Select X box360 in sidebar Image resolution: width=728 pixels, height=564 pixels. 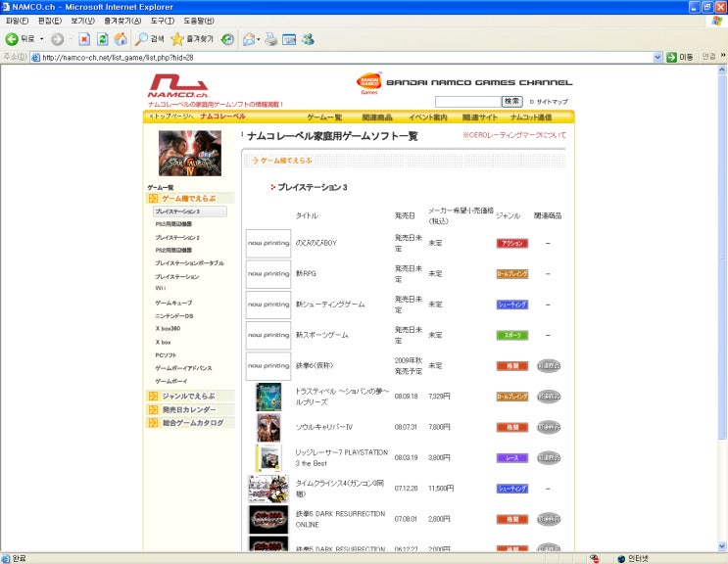(168, 328)
